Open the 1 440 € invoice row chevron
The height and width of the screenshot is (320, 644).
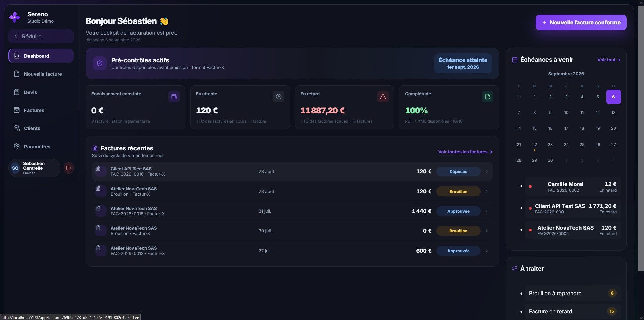coord(487,211)
